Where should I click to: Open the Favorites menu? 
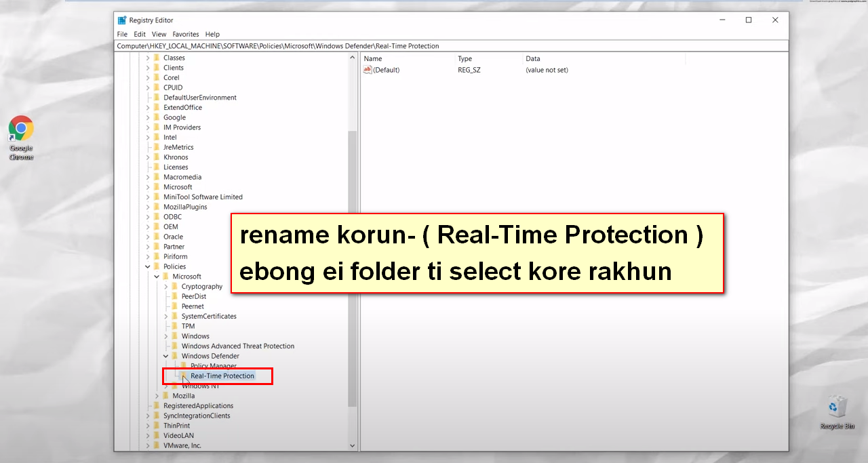click(186, 34)
